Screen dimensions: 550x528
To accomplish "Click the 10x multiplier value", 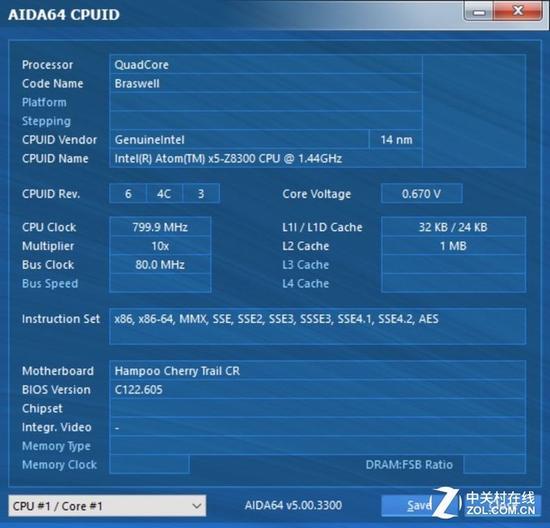I will tap(160, 246).
